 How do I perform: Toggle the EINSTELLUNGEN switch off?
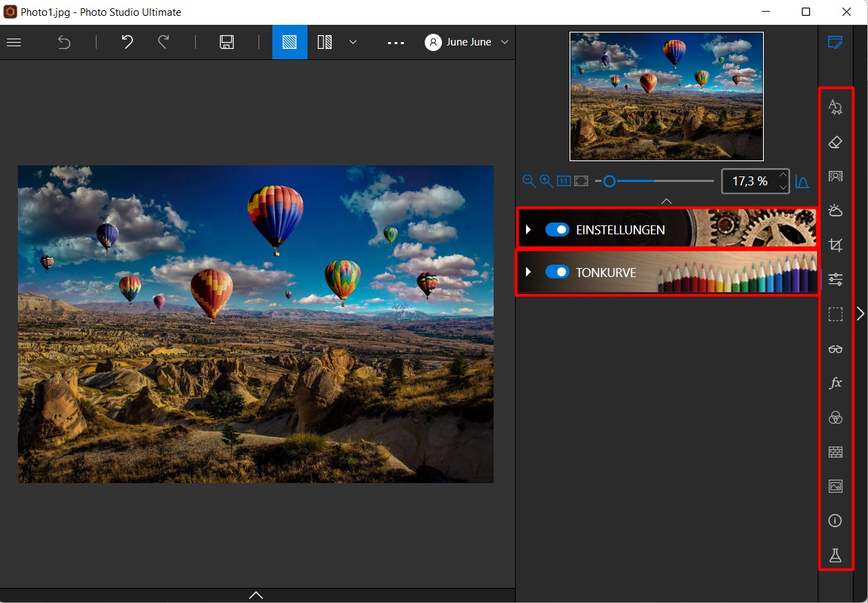point(557,229)
